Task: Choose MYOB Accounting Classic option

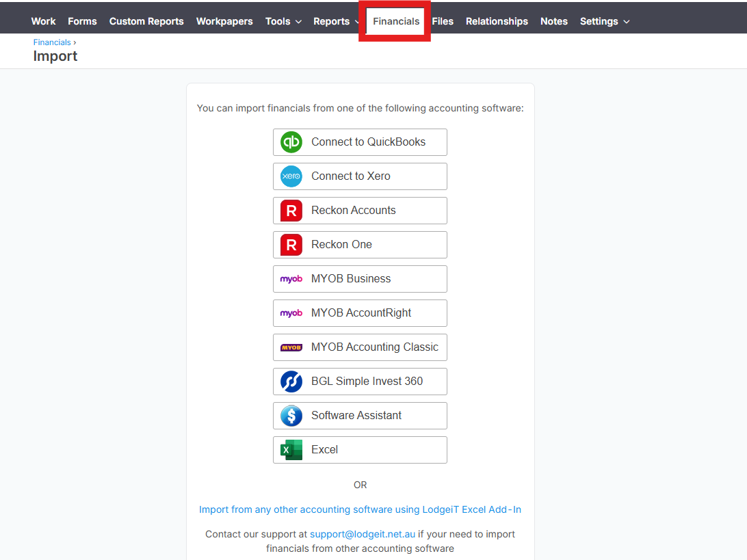Action: tap(360, 347)
